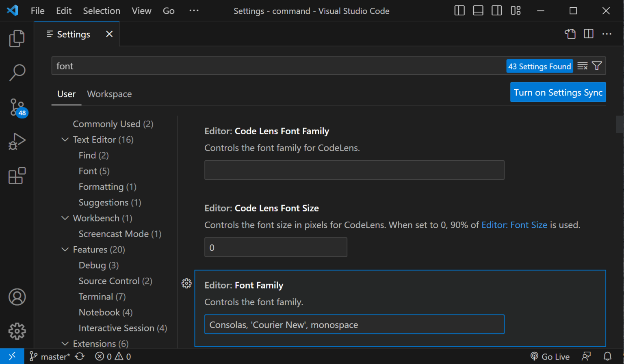
Task: Open the Run and Debug view
Action: (17, 141)
